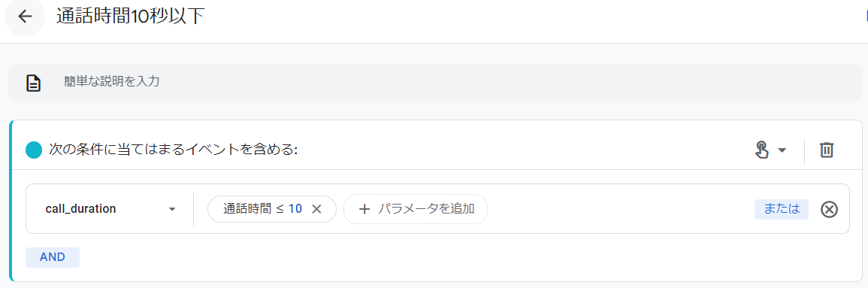Expand the arrow next to call_duration
The width and height of the screenshot is (868, 288).
172,209
